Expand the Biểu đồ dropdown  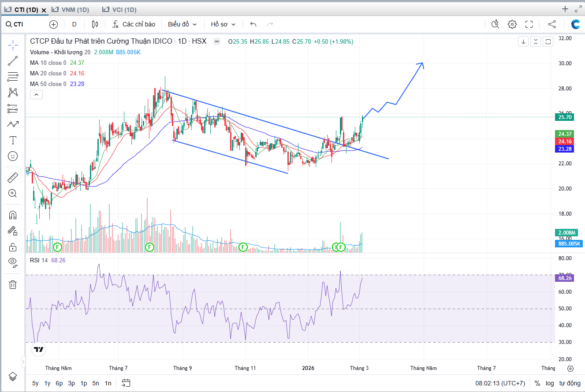(x=182, y=24)
